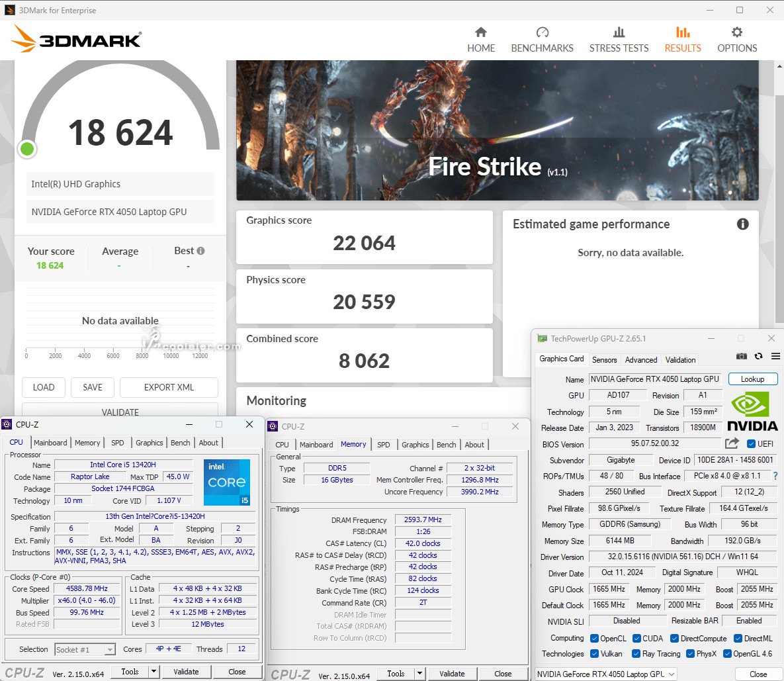Click the Fire Strike banner image
Image resolution: width=784 pixels, height=681 pixels.
497,130
